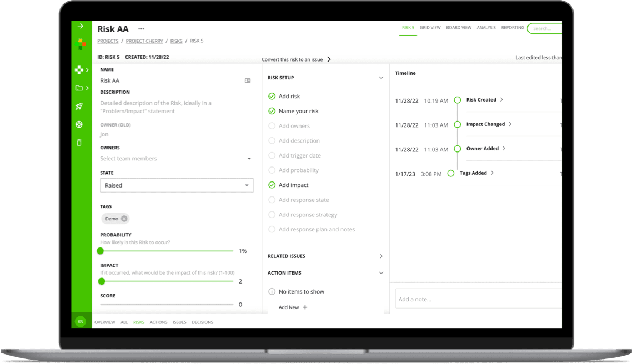The height and width of the screenshot is (364, 633).
Task: Toggle the Add description checklist item
Action: (x=272, y=140)
